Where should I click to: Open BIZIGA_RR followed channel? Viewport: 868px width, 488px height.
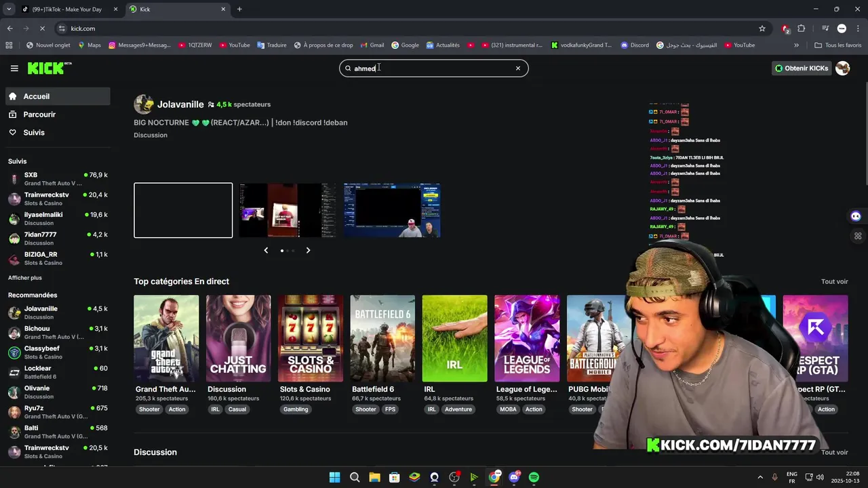point(58,258)
